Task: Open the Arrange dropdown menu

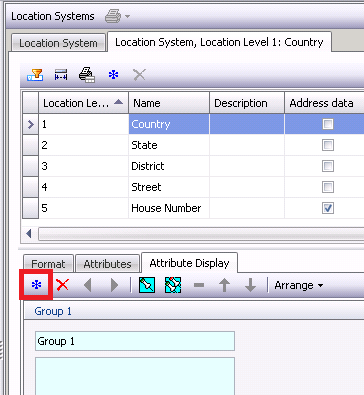Action: pyautogui.click(x=299, y=285)
